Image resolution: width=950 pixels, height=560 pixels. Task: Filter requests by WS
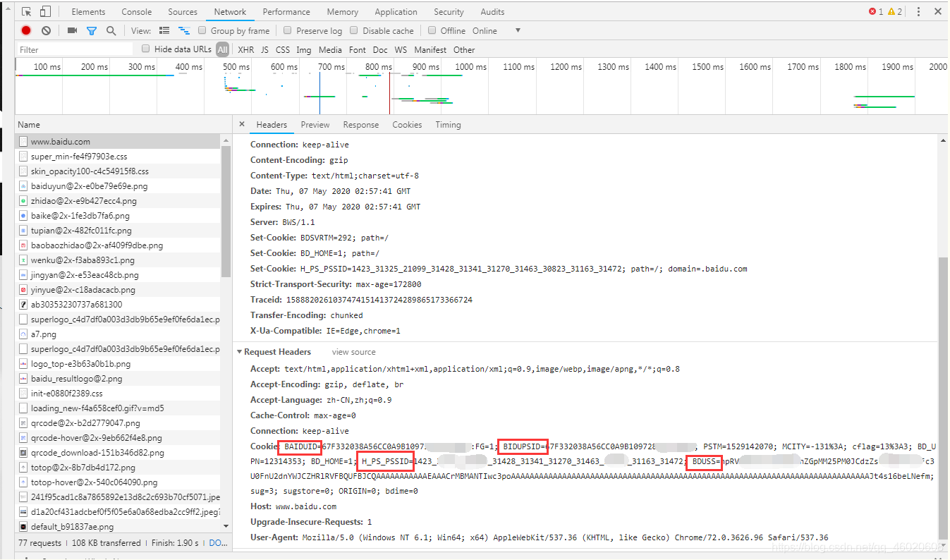401,49
